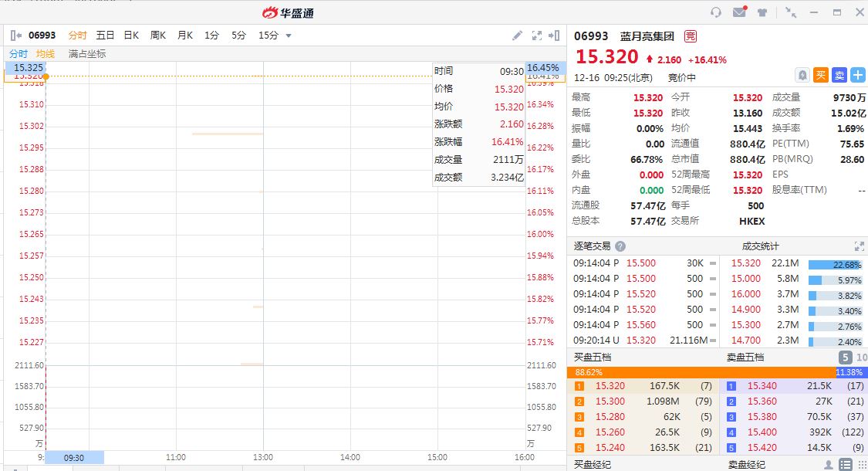The width and height of the screenshot is (868, 471).
Task: Collapse the right quote panel arrow
Action: [x=554, y=36]
